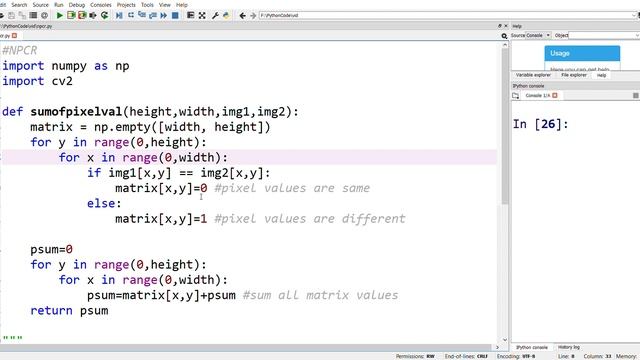Click the 'psum=0' line
Screen dimensions: 640x360
(51, 249)
